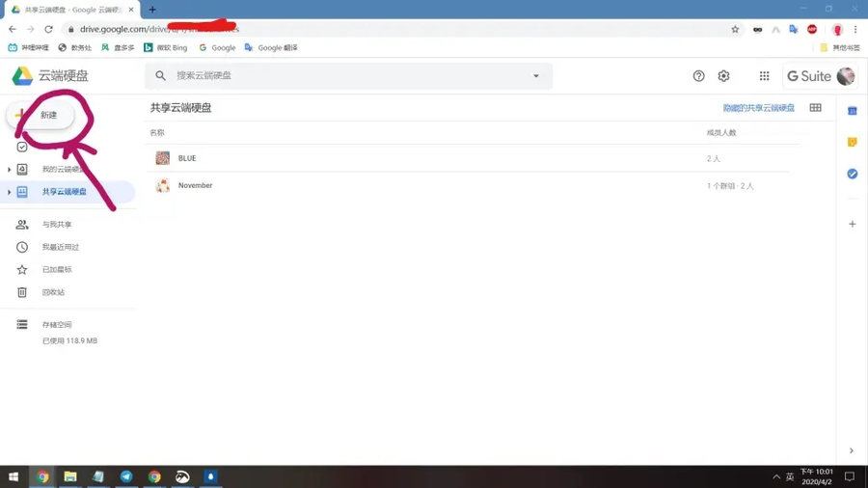The width and height of the screenshot is (868, 488).
Task: Switch to grid layout view
Action: point(815,108)
